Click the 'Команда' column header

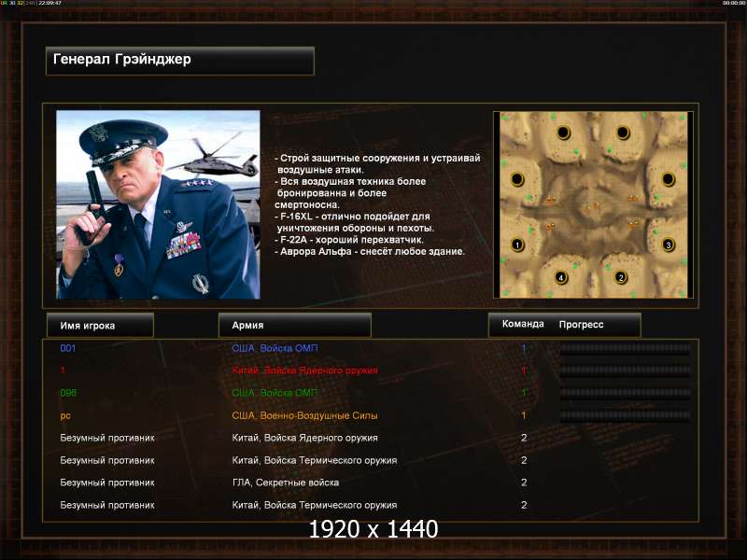523,324
